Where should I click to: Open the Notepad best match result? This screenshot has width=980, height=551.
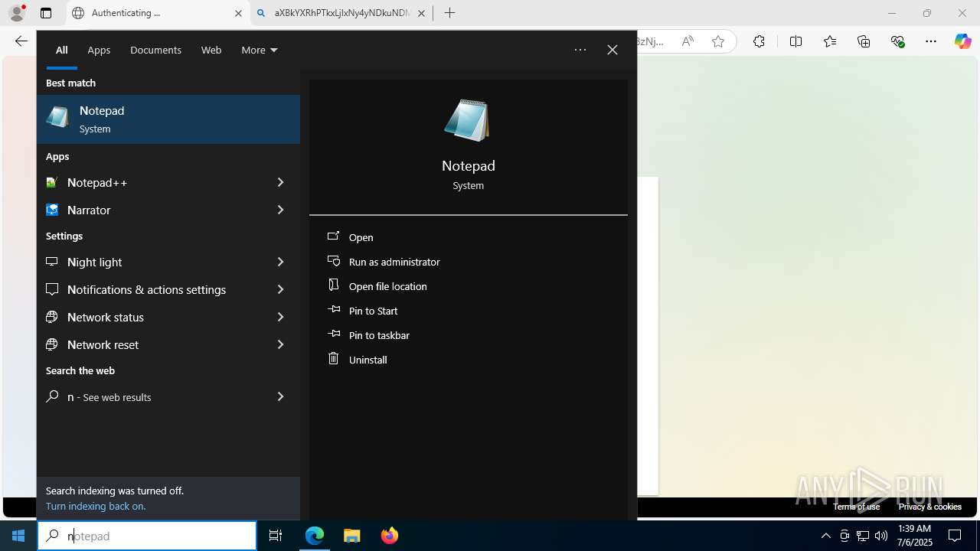click(x=168, y=119)
